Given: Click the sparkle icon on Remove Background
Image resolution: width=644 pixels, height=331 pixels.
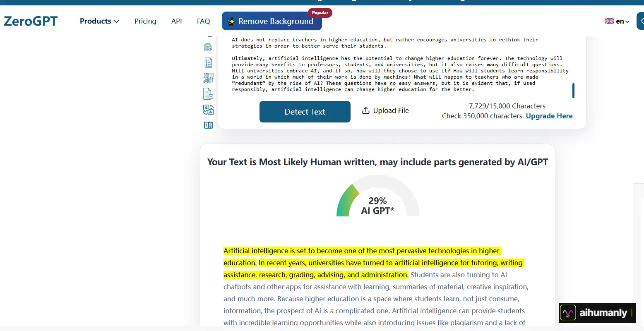Looking at the screenshot, I should (231, 22).
